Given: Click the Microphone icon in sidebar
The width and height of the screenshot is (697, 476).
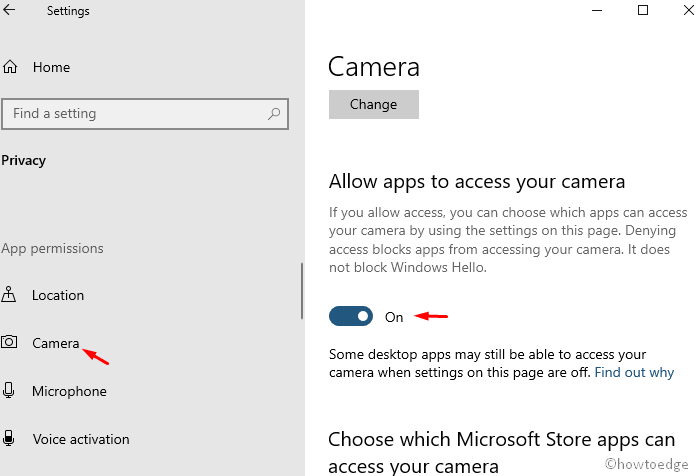Looking at the screenshot, I should (8, 390).
